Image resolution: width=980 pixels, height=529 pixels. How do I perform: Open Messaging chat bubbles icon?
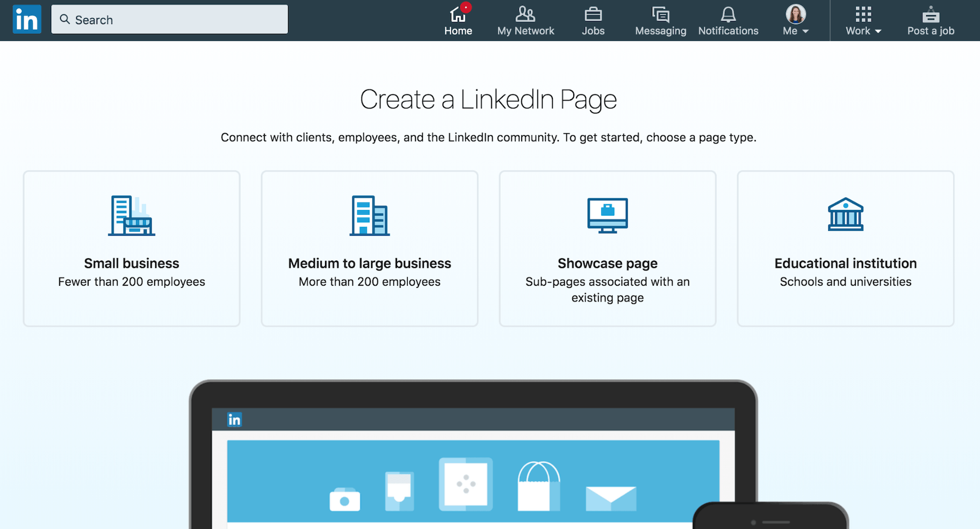pos(660,14)
